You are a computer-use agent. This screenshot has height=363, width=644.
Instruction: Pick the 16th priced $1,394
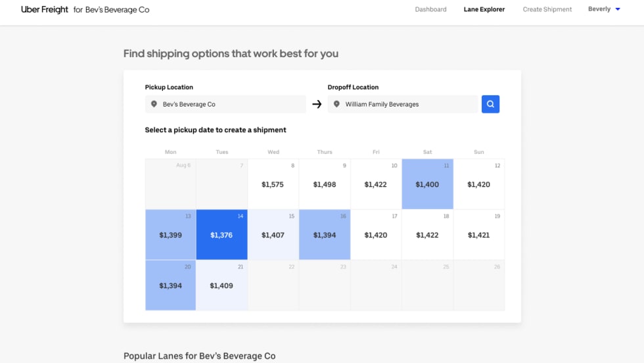pyautogui.click(x=324, y=235)
